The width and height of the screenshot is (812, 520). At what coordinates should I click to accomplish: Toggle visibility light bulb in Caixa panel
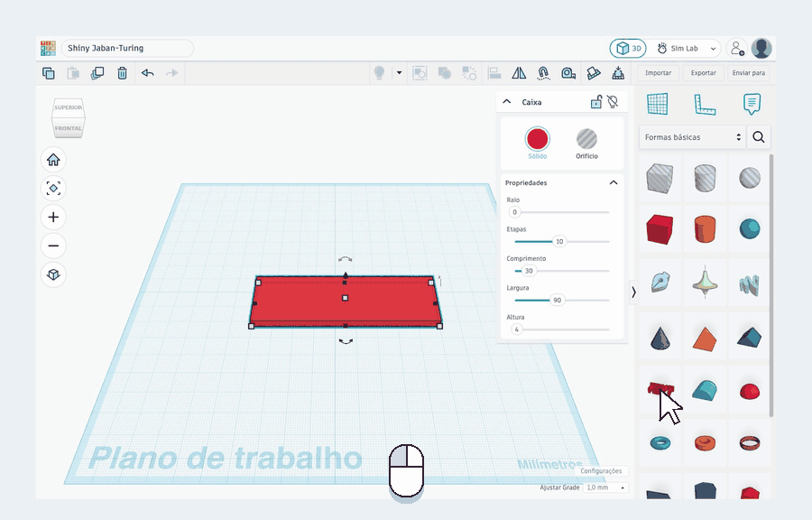613,101
